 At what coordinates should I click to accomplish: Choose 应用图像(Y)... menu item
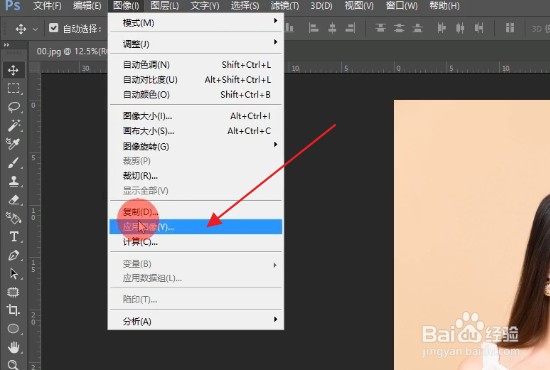point(196,227)
